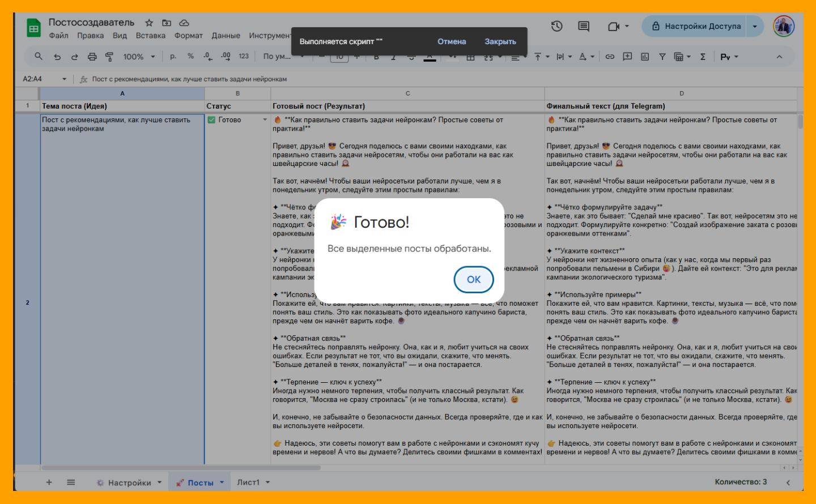Viewport: 816px width, 504px height.
Task: Click Закрыть in the script notification
Action: coord(500,41)
